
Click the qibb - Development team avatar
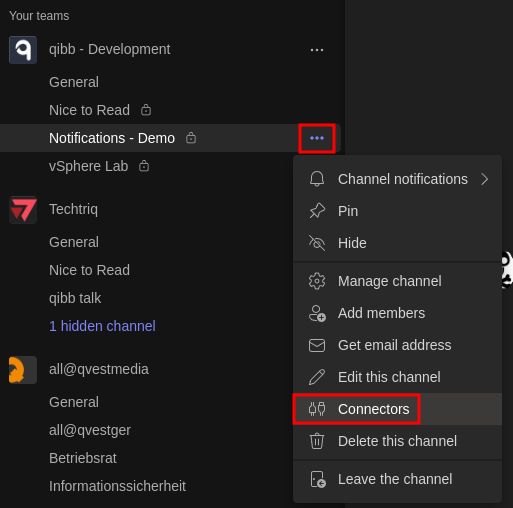23,50
